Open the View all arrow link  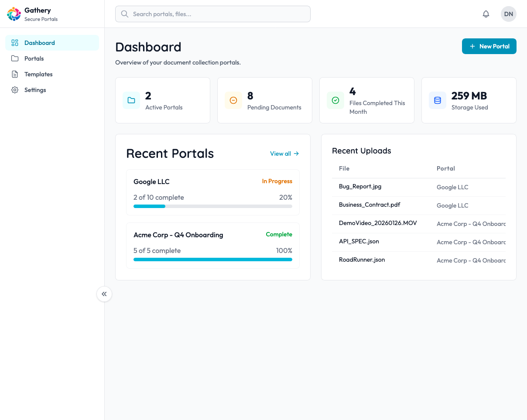click(x=297, y=154)
